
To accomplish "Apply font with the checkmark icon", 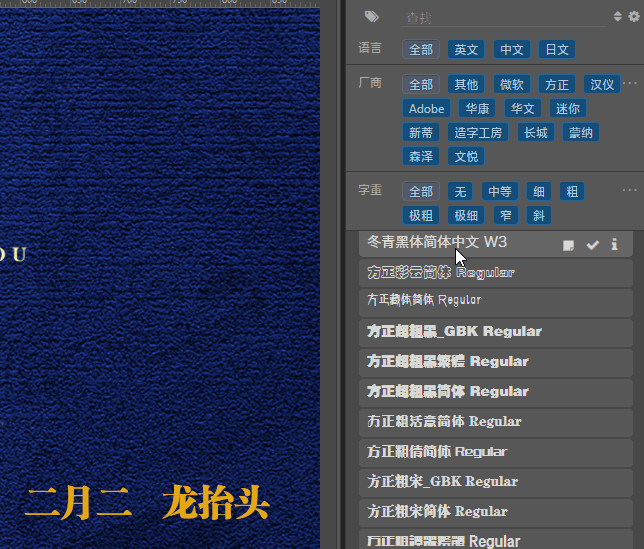I will click(593, 245).
